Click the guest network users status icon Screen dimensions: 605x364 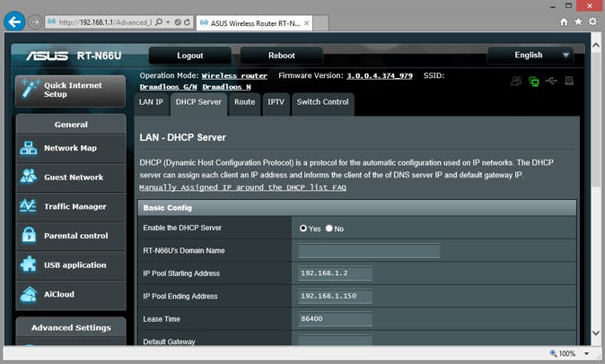(516, 81)
